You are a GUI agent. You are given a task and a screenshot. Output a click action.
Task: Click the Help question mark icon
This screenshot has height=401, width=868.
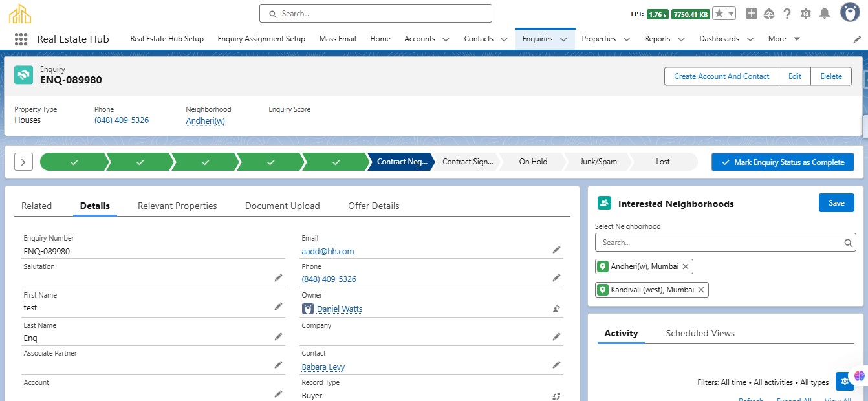(787, 14)
